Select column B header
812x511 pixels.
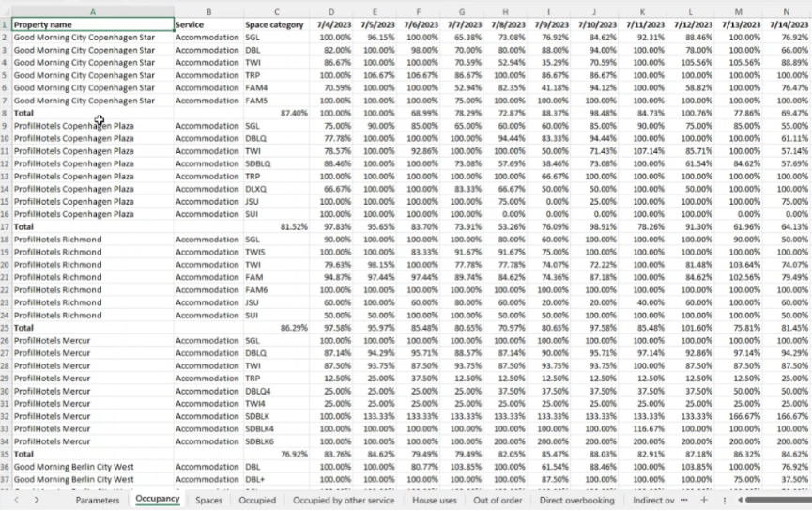pyautogui.click(x=208, y=11)
